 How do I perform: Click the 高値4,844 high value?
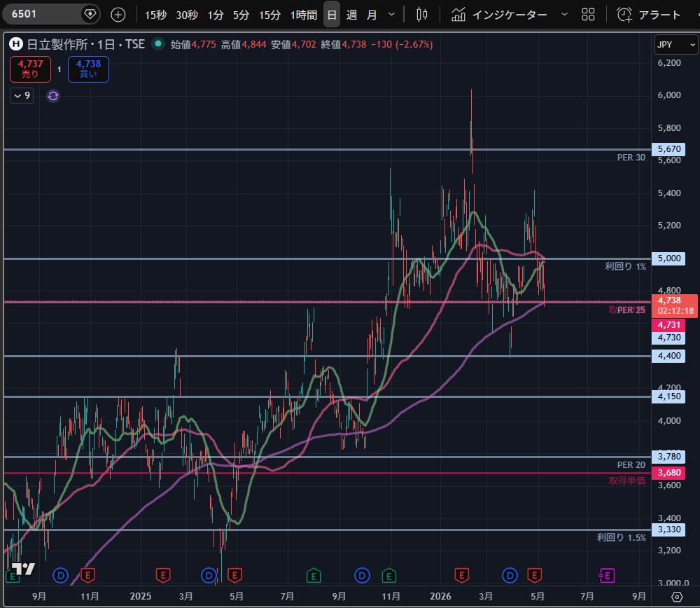coord(244,45)
